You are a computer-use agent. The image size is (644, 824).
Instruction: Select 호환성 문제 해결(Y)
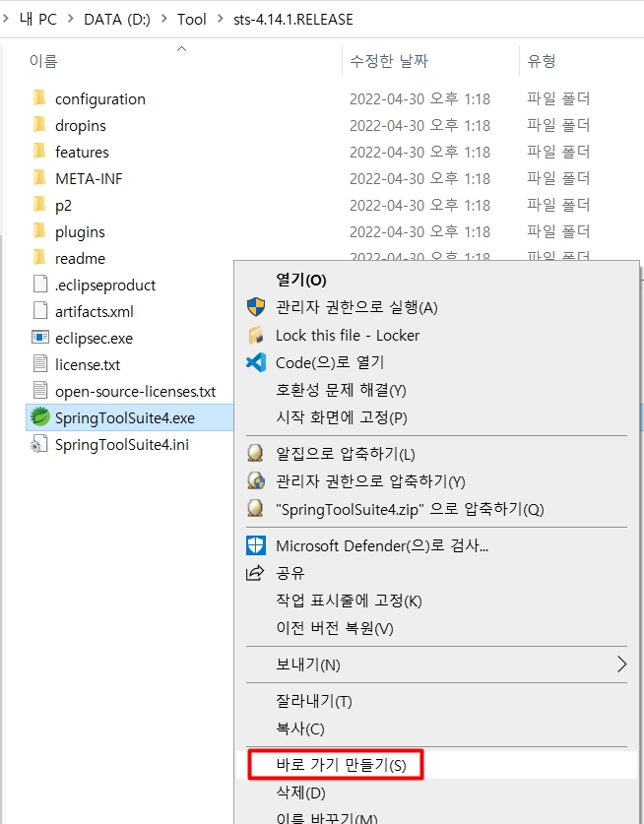pyautogui.click(x=436, y=390)
